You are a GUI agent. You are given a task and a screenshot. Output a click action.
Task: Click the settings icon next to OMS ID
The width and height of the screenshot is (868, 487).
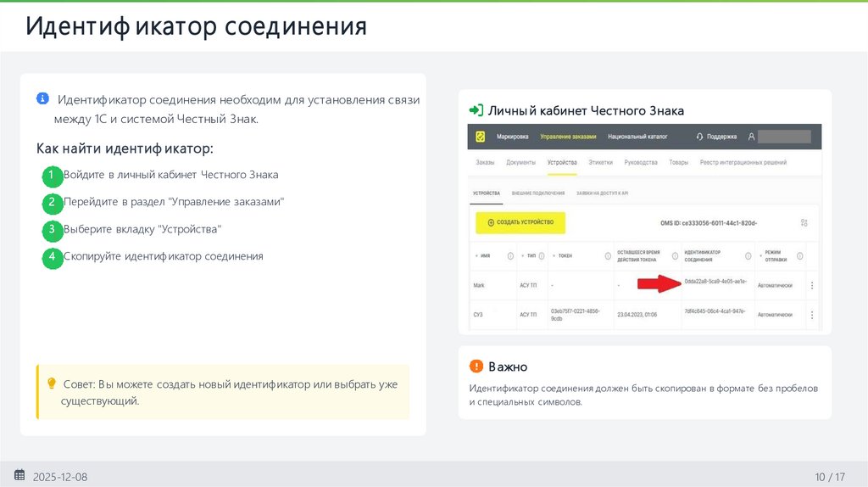pos(804,223)
